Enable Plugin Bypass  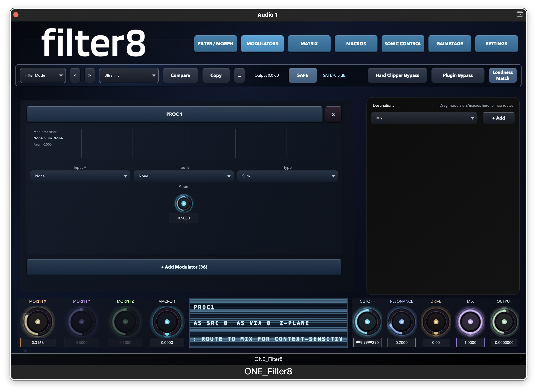458,75
